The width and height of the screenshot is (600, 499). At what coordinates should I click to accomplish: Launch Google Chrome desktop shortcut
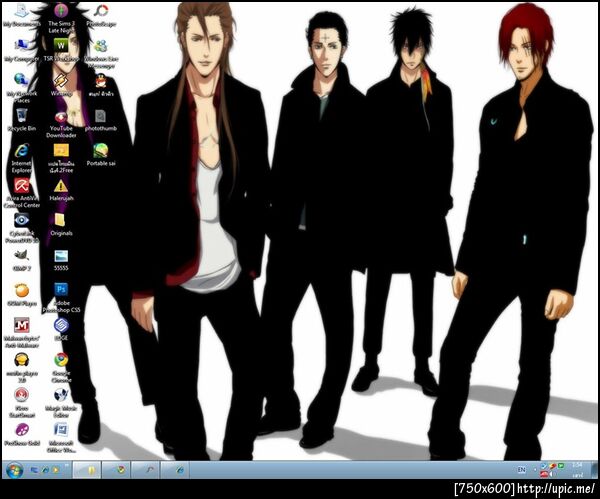pyautogui.click(x=61, y=367)
